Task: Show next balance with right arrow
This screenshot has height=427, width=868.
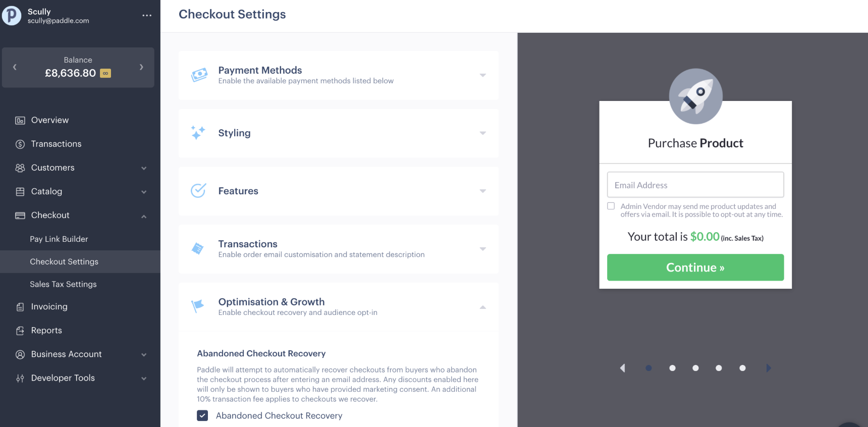Action: 141,67
